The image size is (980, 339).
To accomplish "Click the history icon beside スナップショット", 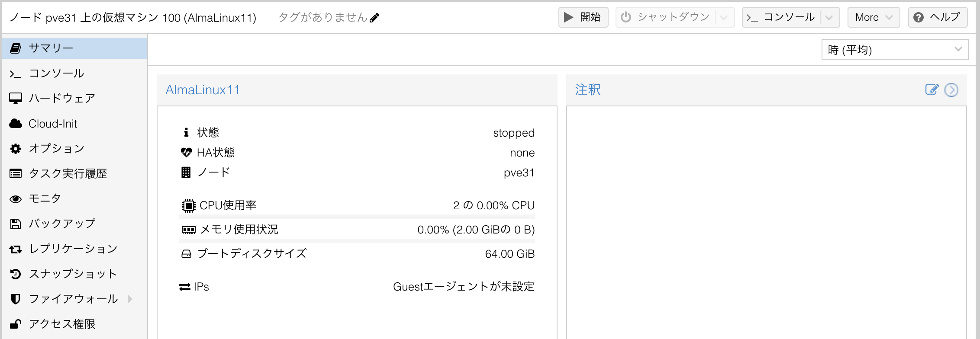I will coord(16,274).
